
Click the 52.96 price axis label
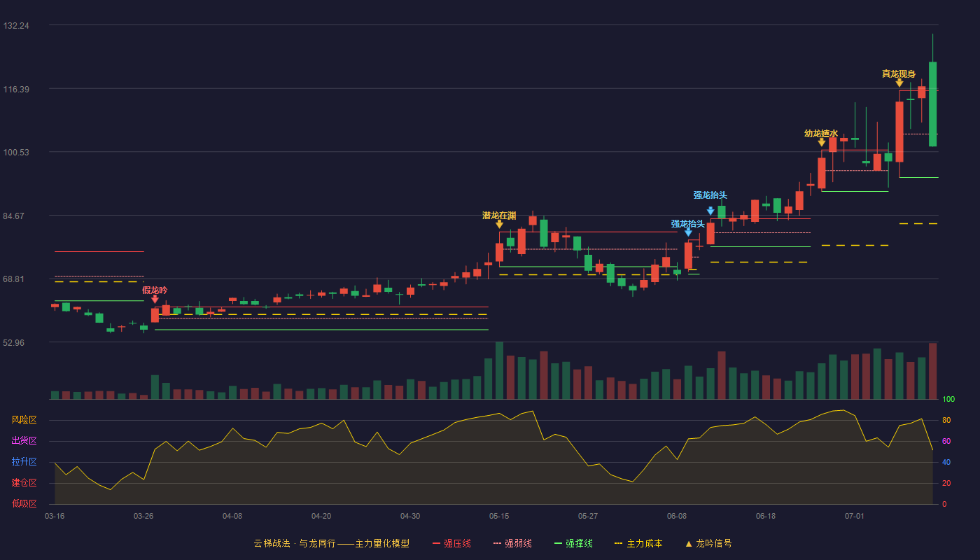coord(14,342)
